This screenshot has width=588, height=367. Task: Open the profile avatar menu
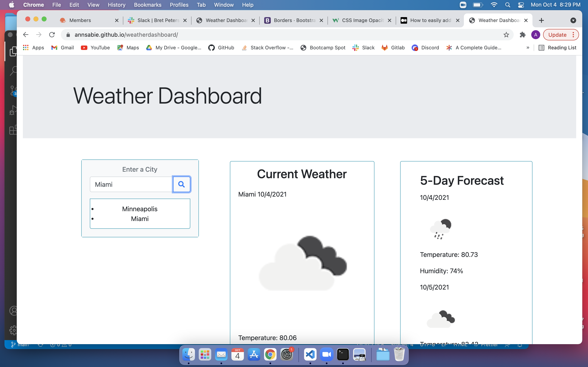536,35
